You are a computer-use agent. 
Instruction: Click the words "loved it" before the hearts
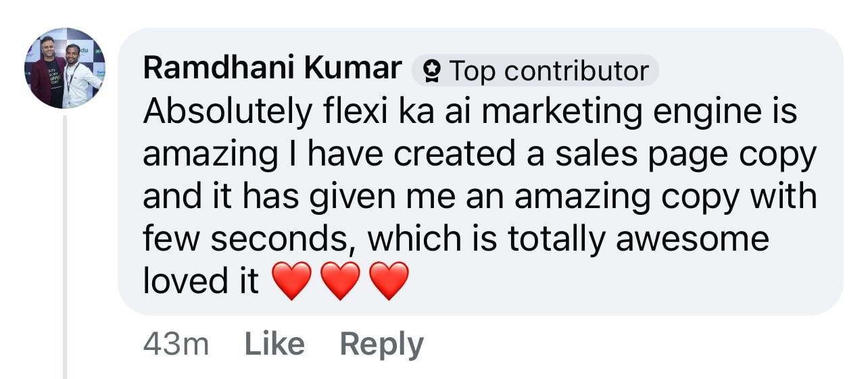[x=201, y=281]
